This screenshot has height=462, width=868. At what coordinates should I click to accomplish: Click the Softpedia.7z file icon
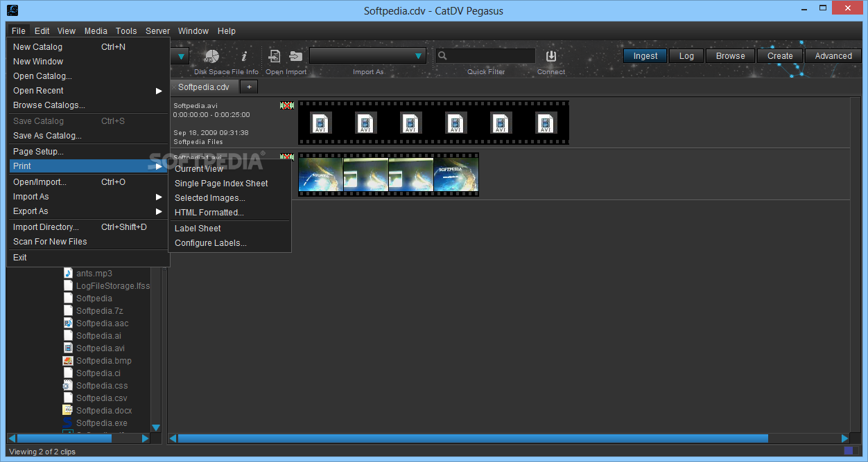pyautogui.click(x=68, y=310)
